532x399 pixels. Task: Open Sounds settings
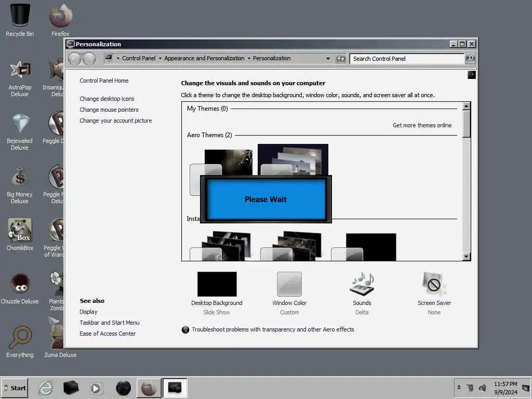pyautogui.click(x=362, y=293)
